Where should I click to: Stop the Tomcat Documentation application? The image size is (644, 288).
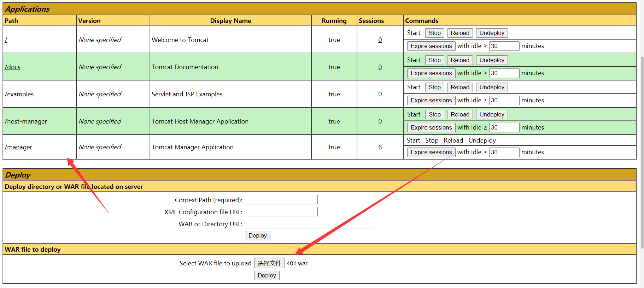tap(434, 60)
